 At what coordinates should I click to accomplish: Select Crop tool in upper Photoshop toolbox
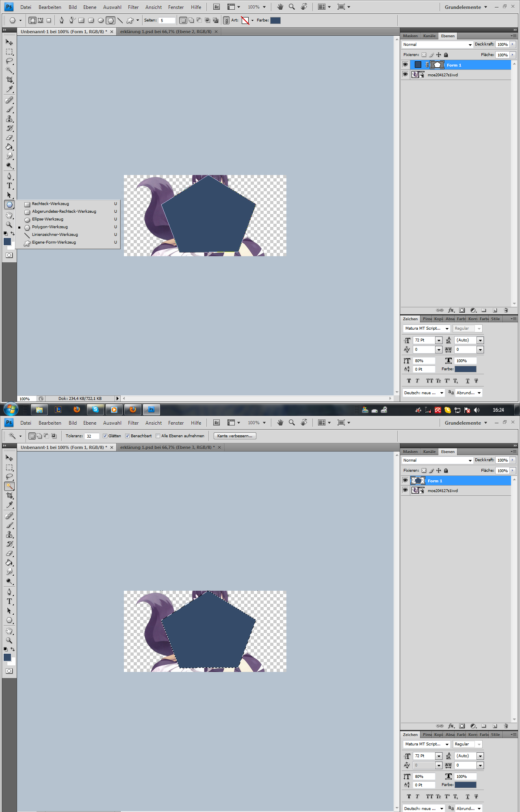[x=9, y=80]
